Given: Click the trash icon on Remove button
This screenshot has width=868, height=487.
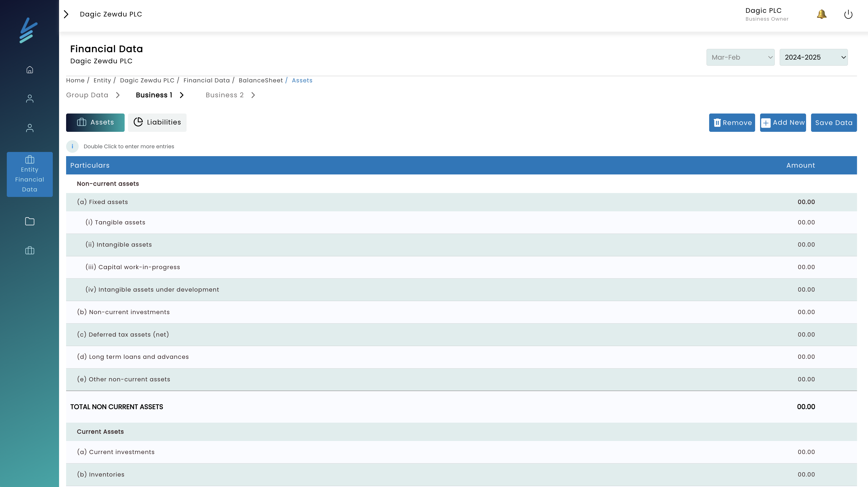Looking at the screenshot, I should [717, 123].
